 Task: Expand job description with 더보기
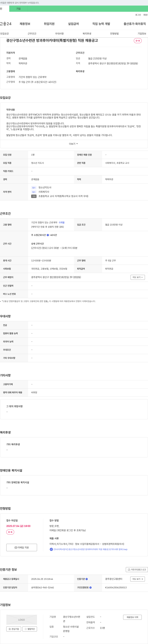click(x=74, y=144)
